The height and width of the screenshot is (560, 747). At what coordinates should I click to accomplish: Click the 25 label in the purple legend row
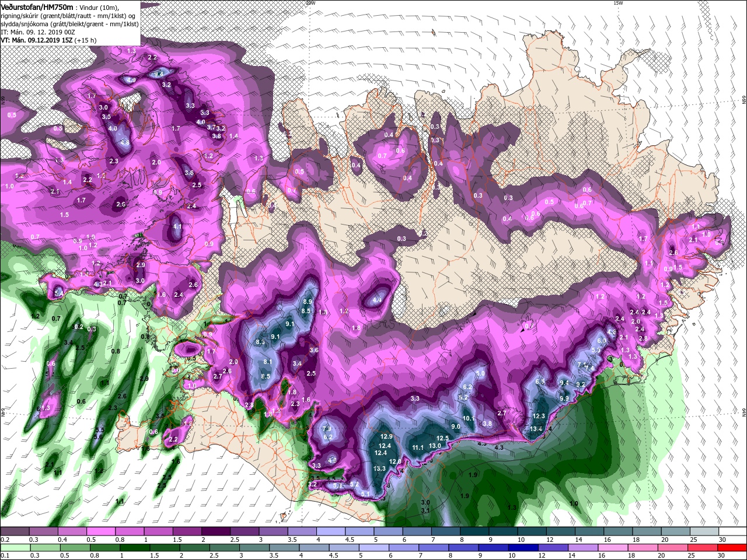point(693,540)
